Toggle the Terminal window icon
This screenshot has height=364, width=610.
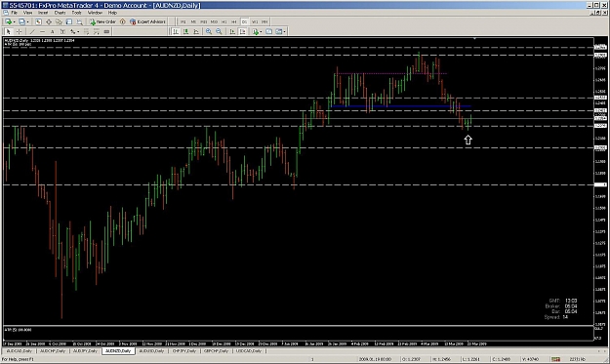click(69, 21)
